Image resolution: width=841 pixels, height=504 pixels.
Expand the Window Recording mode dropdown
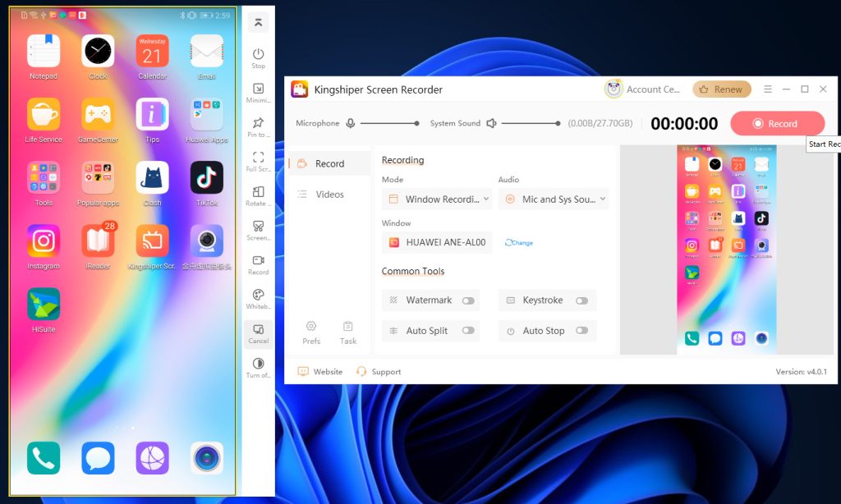[437, 199]
